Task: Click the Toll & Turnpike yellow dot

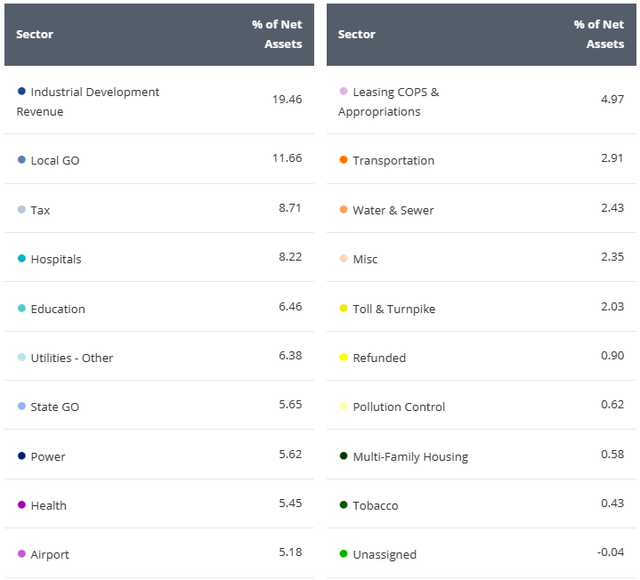Action: coord(344,309)
